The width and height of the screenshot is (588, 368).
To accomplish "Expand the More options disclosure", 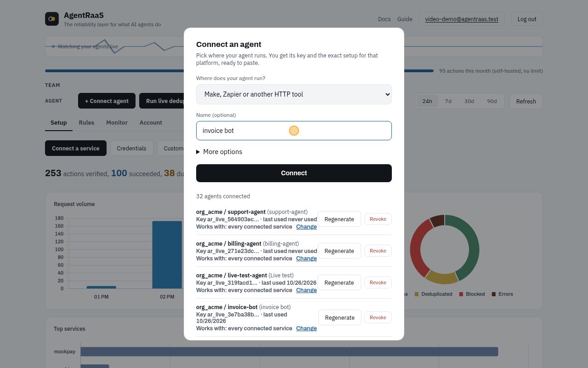I will click(219, 152).
